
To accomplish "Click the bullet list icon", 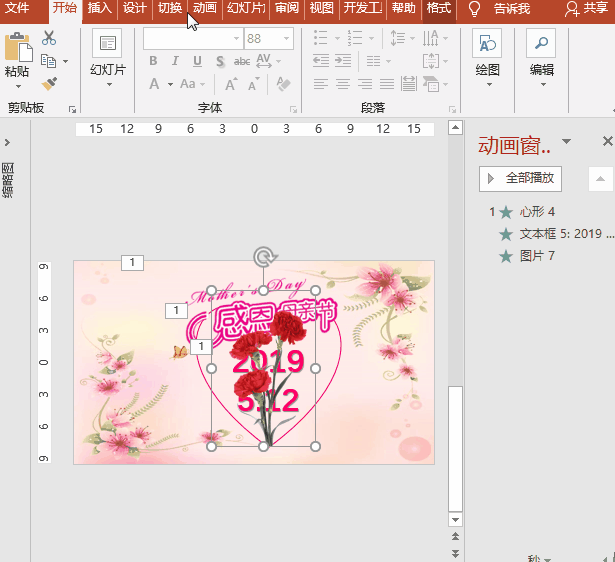I will 320,38.
